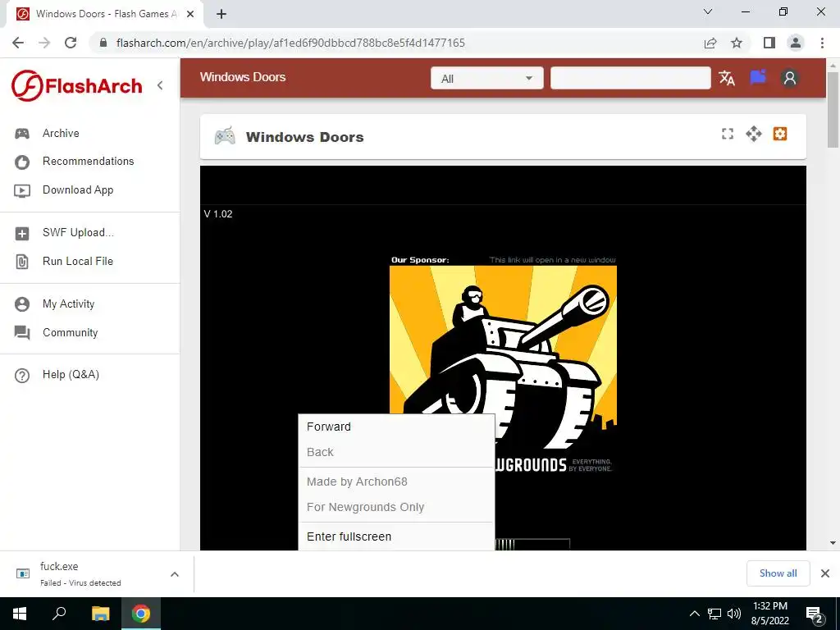Open the volume speaker icon

pos(734,614)
